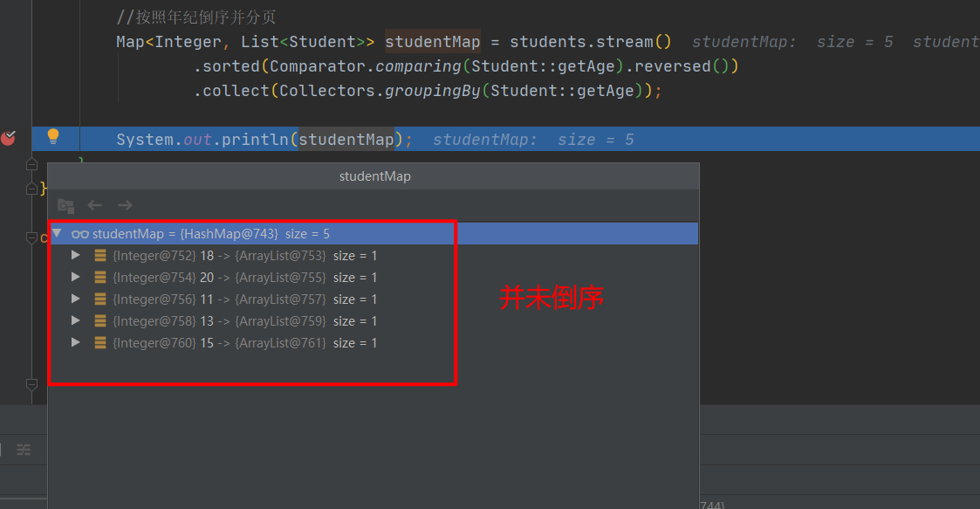Screen dimensions: 980x509
Task: Collapse the studentMap root tree node
Action: tap(57, 233)
